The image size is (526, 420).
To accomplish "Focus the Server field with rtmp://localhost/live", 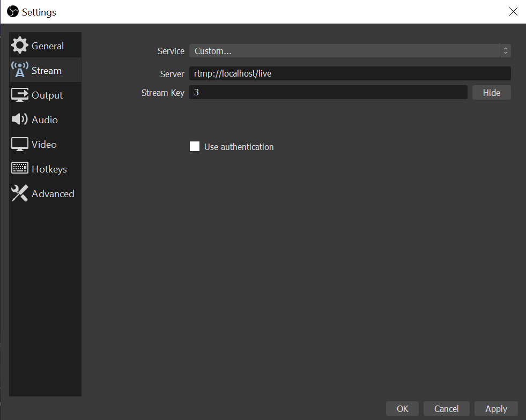I will pos(350,73).
